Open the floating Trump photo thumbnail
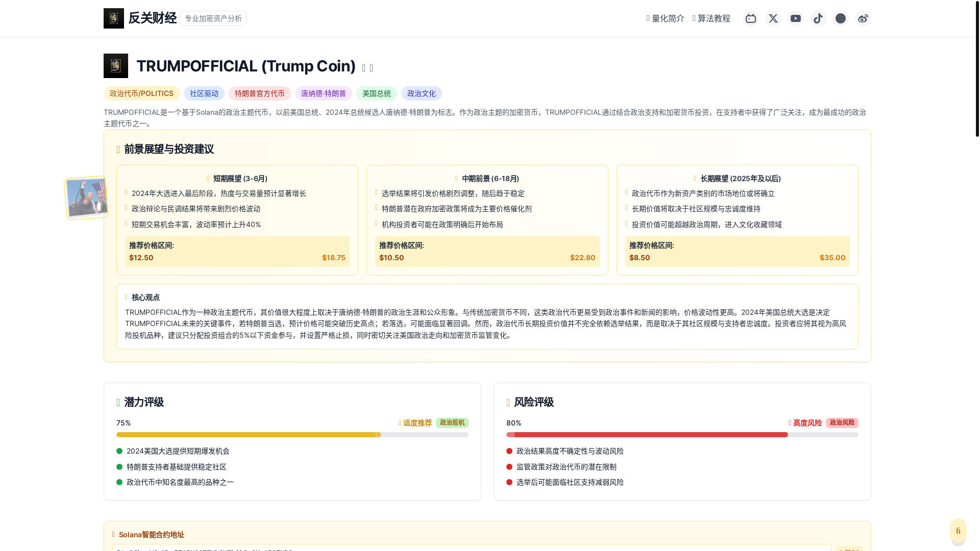The width and height of the screenshot is (980, 551). pos(86,198)
